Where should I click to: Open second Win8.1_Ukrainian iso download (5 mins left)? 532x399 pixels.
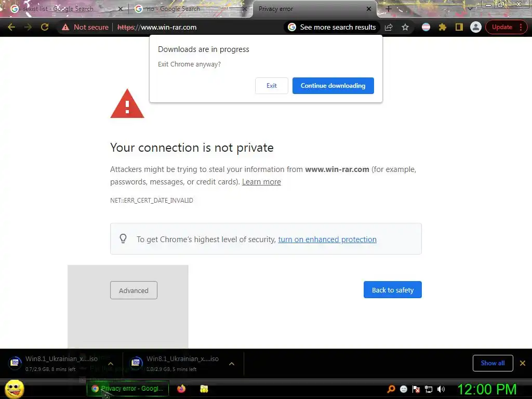pyautogui.click(x=176, y=363)
